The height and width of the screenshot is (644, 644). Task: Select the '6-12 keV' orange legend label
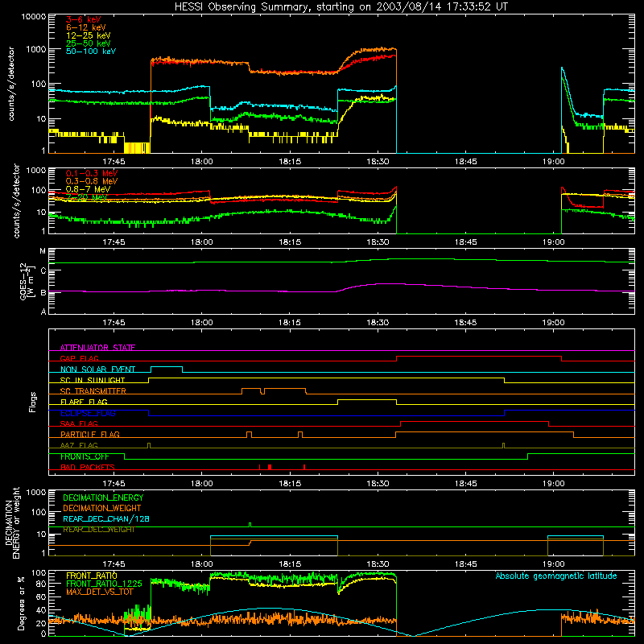point(86,27)
